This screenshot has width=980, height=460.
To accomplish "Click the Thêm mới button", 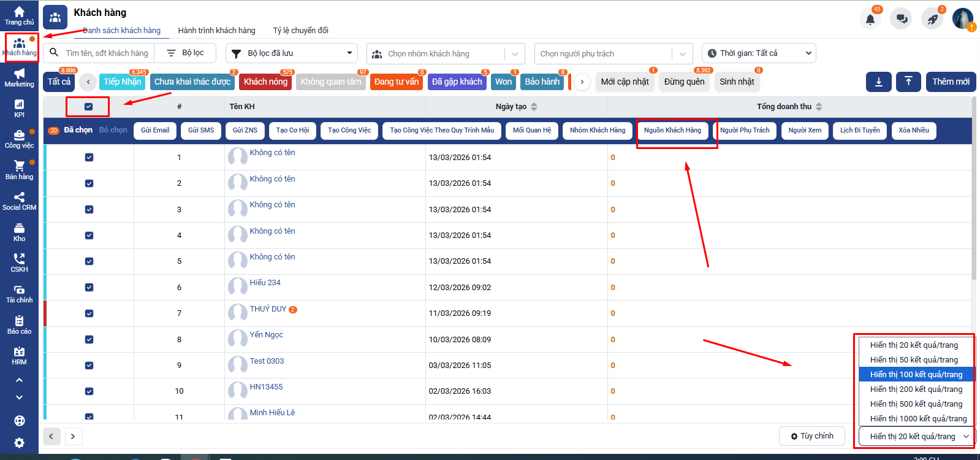I will coord(951,82).
